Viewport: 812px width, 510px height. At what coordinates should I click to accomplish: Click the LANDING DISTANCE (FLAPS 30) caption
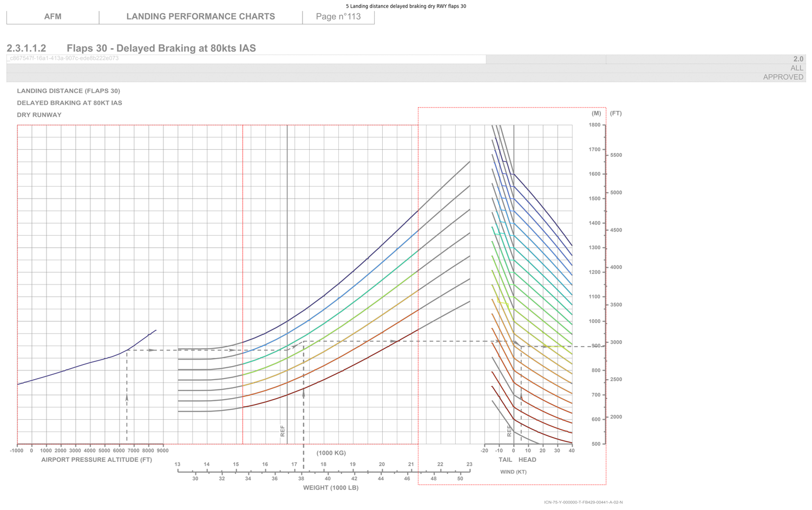(69, 91)
